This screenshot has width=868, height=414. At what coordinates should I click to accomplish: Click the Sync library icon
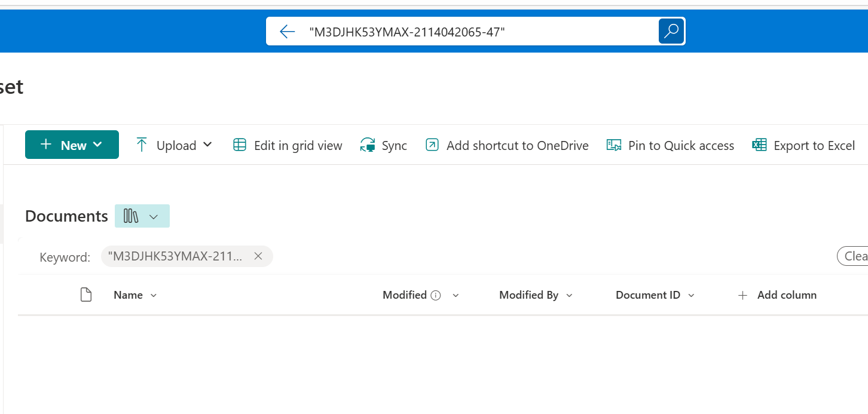pyautogui.click(x=366, y=145)
